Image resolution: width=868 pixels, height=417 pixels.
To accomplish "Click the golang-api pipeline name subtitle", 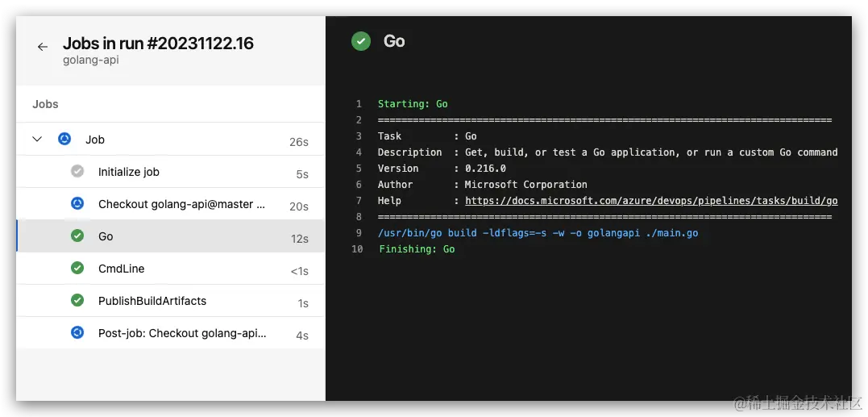I will (90, 60).
